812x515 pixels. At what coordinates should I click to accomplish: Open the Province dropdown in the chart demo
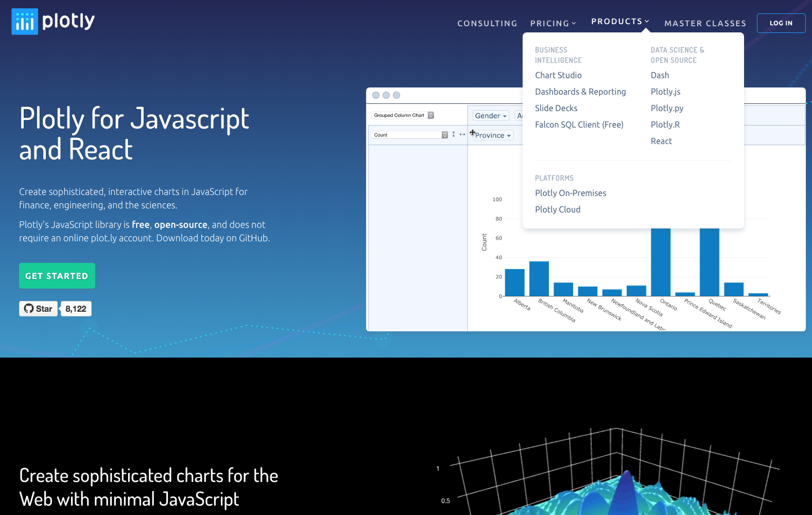pos(493,135)
